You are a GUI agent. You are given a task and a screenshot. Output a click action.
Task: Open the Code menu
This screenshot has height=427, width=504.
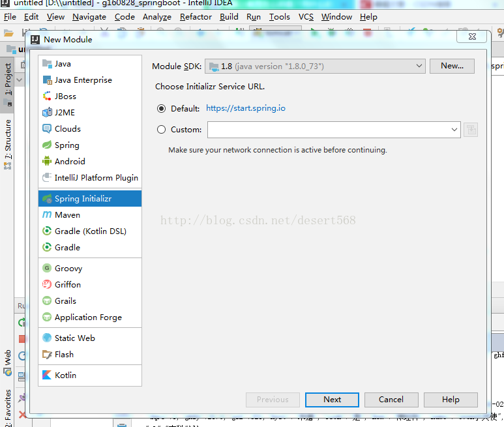[125, 17]
